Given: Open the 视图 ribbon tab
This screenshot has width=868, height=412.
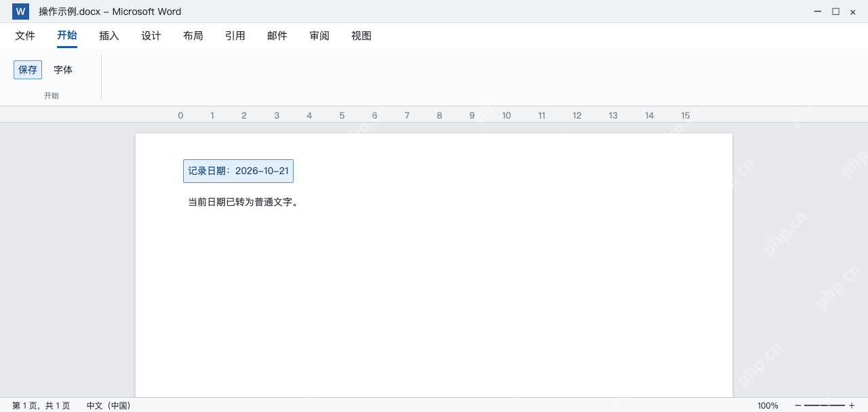Looking at the screenshot, I should point(361,36).
